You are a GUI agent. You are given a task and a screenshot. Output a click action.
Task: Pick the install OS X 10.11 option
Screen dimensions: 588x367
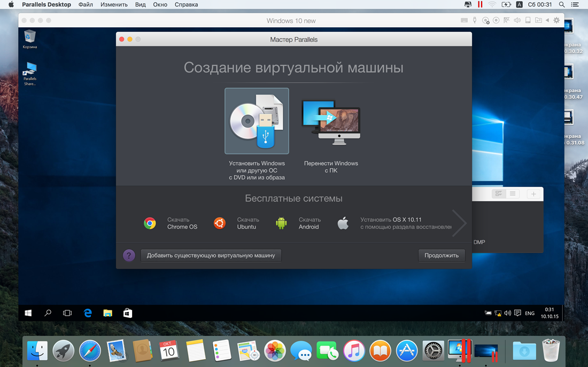[343, 223]
